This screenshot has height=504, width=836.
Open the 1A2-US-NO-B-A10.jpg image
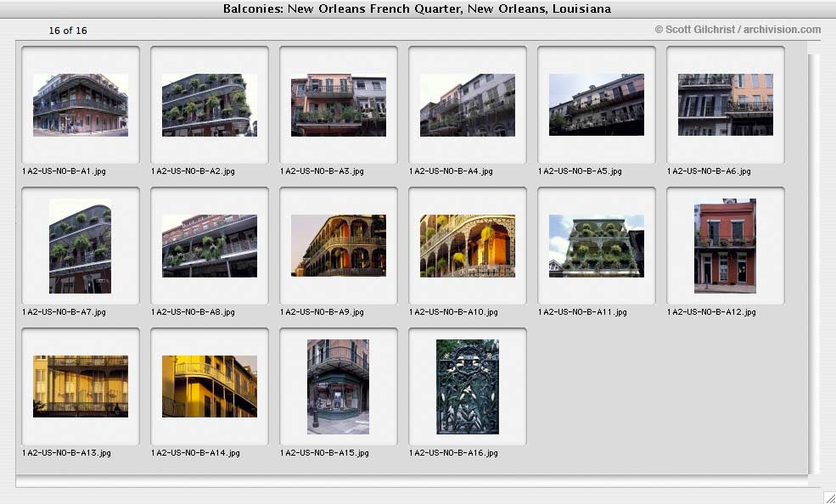[x=468, y=246]
